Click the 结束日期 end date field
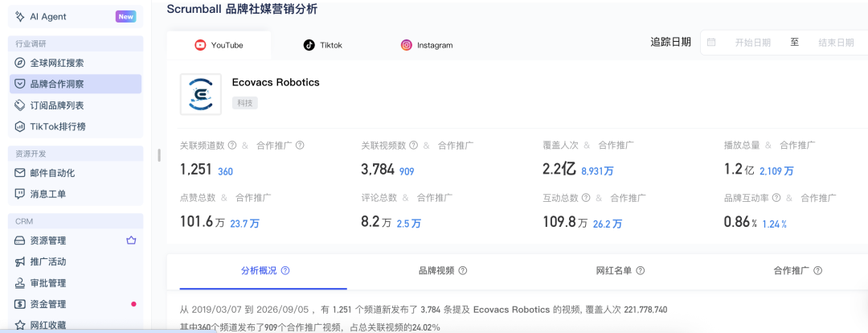 pyautogui.click(x=836, y=43)
